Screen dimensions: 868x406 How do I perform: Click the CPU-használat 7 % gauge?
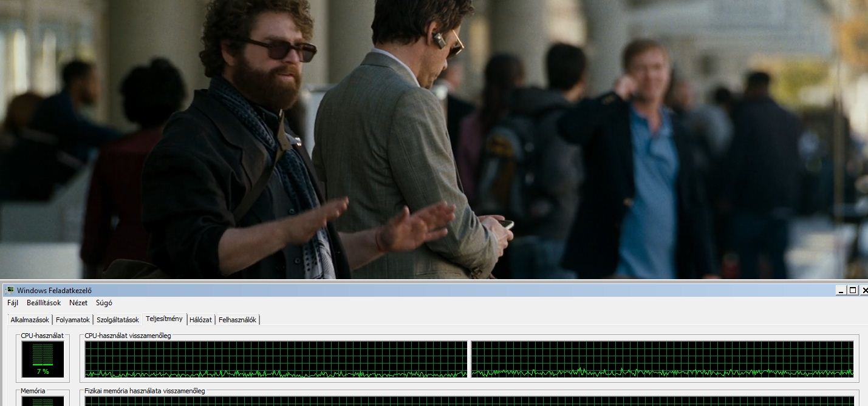pyautogui.click(x=43, y=359)
